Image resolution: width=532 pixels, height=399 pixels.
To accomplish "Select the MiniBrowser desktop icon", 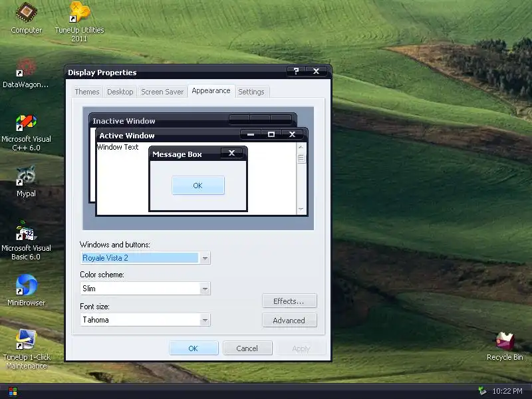I will 26,290.
